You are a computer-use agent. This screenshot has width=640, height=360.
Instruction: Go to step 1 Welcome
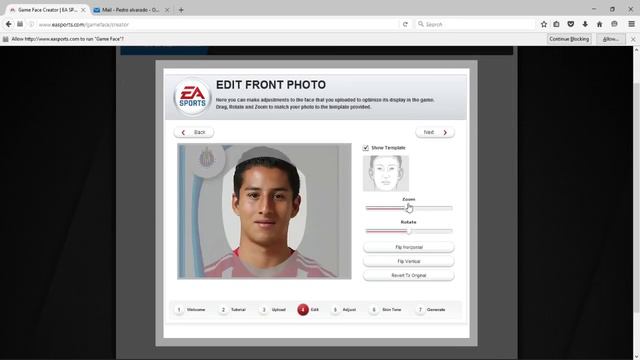(x=190, y=310)
